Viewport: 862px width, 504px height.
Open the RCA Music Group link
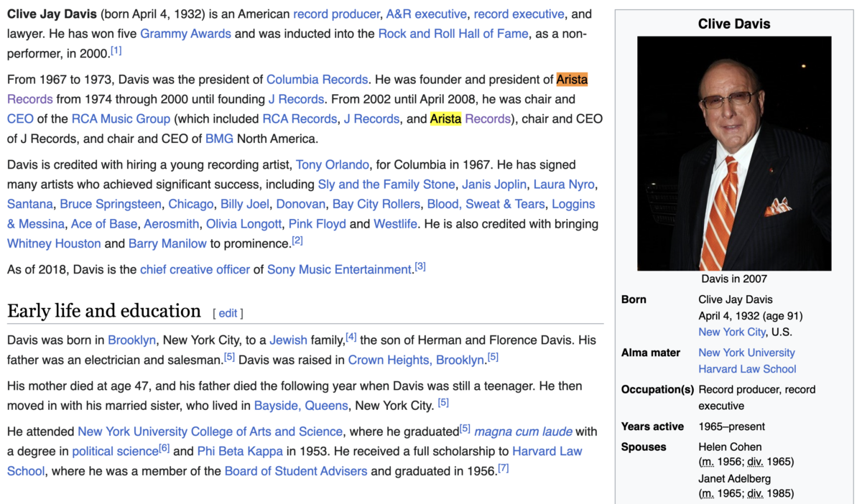(x=121, y=118)
